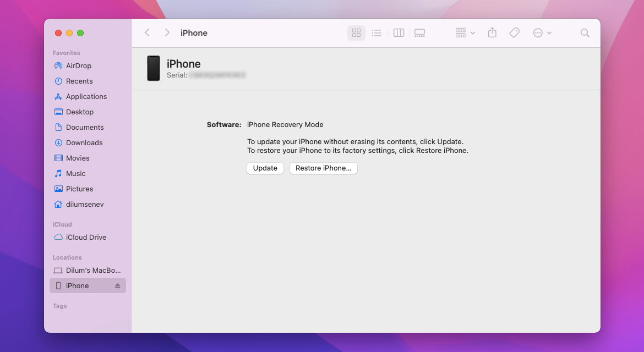Click the iPhone device thumbnail image

[153, 68]
